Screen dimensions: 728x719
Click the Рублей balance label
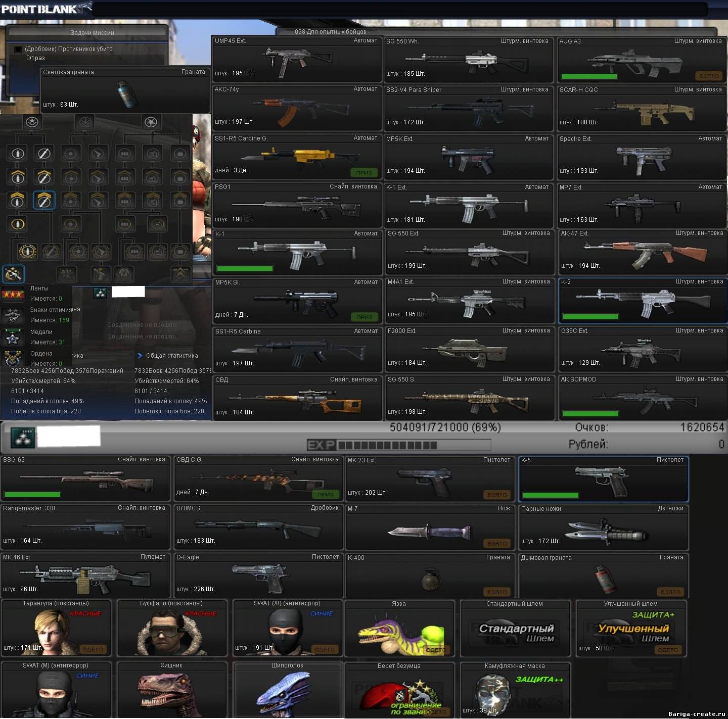coord(587,444)
